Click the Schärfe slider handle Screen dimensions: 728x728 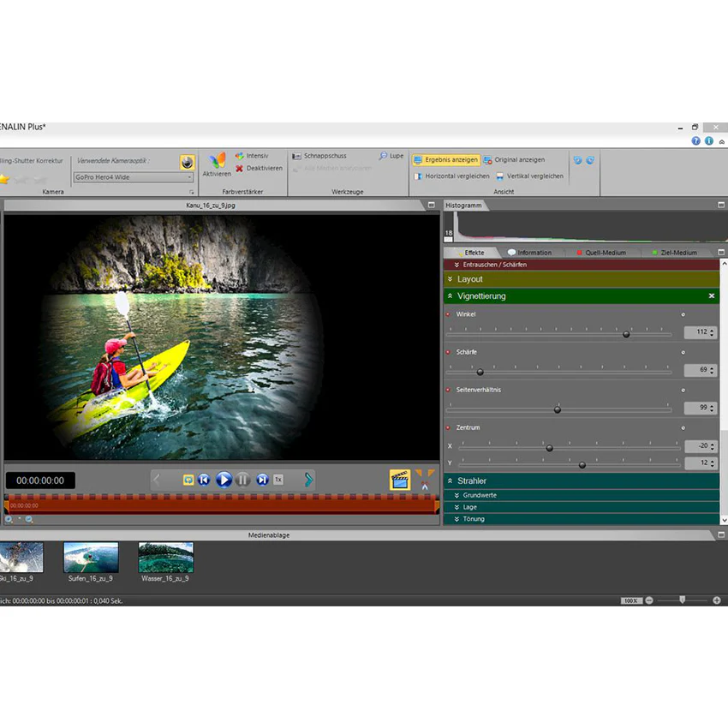[x=480, y=372]
